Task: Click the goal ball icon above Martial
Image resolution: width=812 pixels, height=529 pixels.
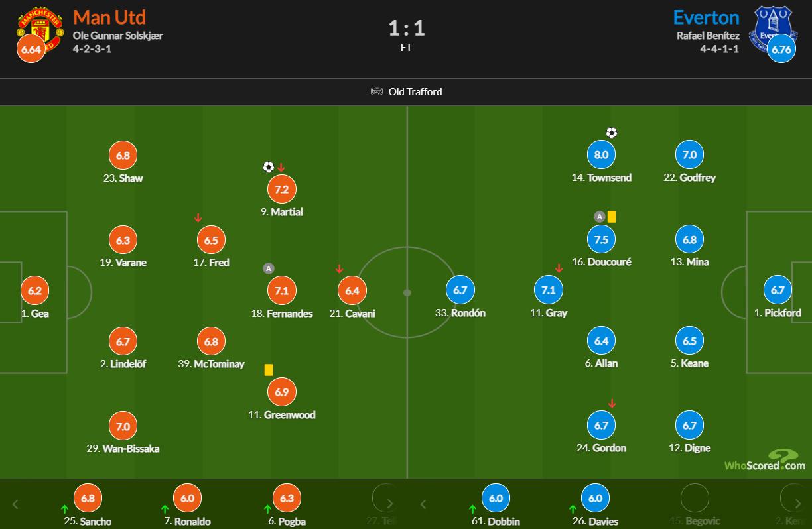Action: 269,167
